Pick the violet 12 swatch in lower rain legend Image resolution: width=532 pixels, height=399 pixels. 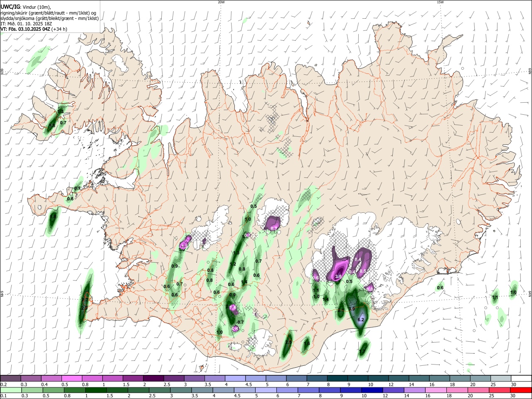[x=393, y=390]
